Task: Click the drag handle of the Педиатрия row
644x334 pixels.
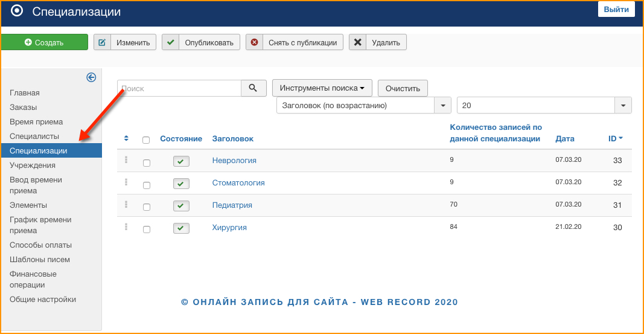Action: [126, 204]
